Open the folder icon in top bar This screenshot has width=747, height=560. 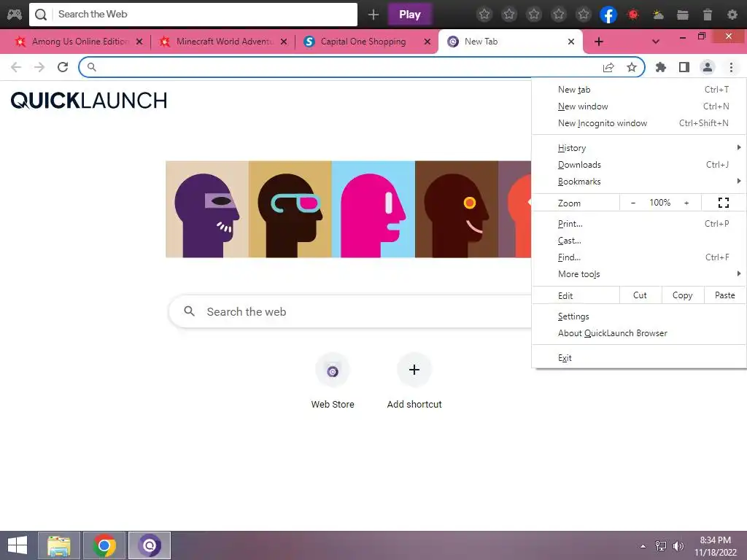pos(683,15)
